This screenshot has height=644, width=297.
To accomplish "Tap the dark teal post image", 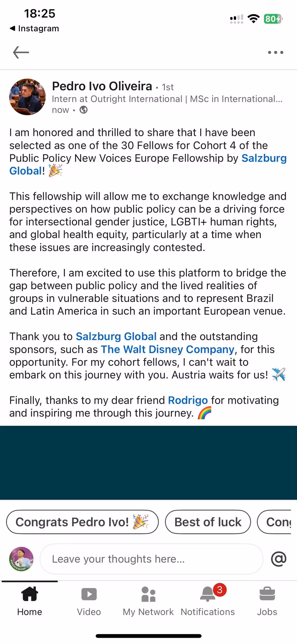I will click(x=148, y=463).
